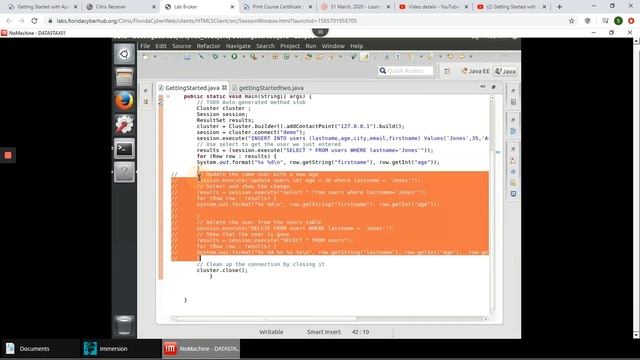Screen dimensions: 640x360
Task: Click the green Run button in Eclipse toolbar
Action: tap(234, 57)
